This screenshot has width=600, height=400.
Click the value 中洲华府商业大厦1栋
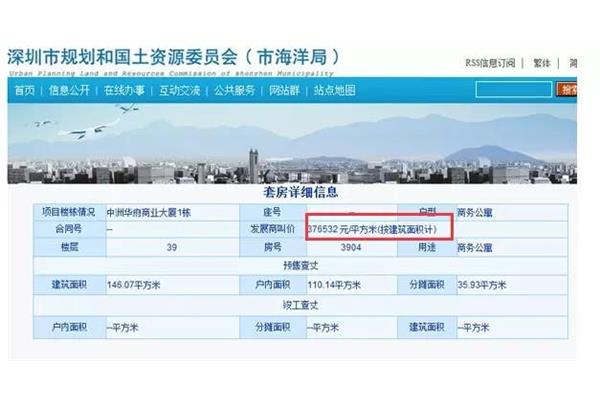(148, 213)
